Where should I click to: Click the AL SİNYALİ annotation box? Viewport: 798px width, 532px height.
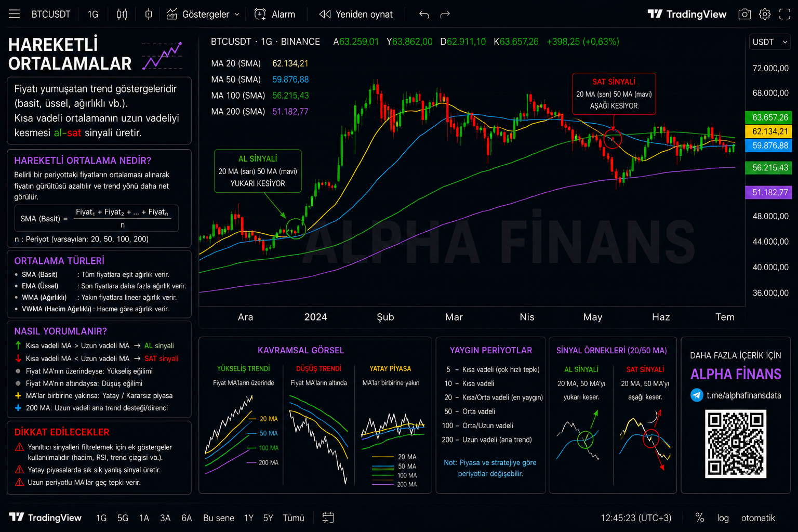tap(258, 171)
